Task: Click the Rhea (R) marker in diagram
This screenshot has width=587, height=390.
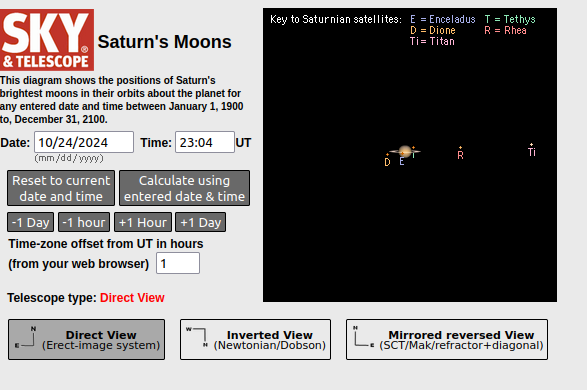Action: pos(460,153)
